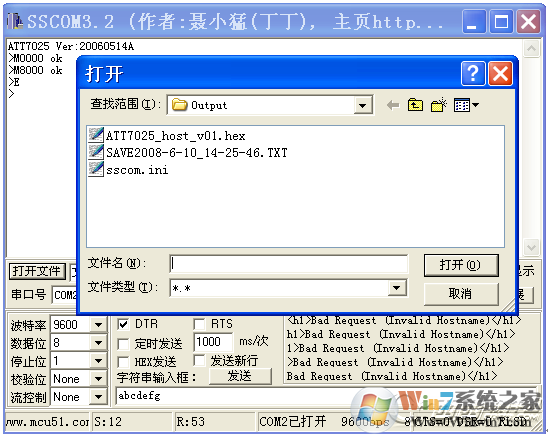This screenshot has width=548, height=436.
Task: Expand the file type *.* dropdown
Action: pyautogui.click(x=397, y=288)
